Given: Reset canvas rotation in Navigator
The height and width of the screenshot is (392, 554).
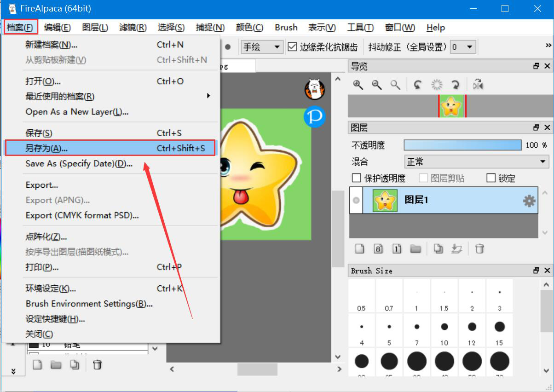Looking at the screenshot, I should pos(436,85).
